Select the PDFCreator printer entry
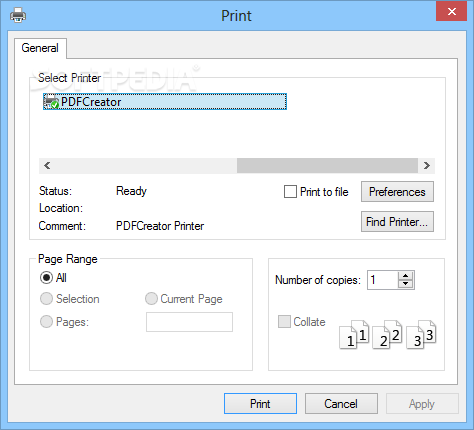This screenshot has height=430, width=474. pos(165,102)
